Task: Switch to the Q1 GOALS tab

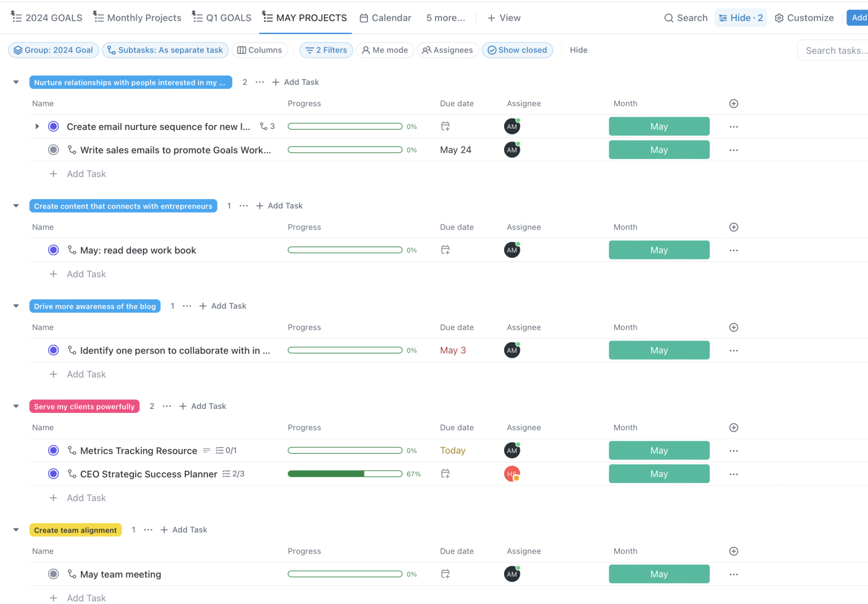Action: [x=222, y=18]
